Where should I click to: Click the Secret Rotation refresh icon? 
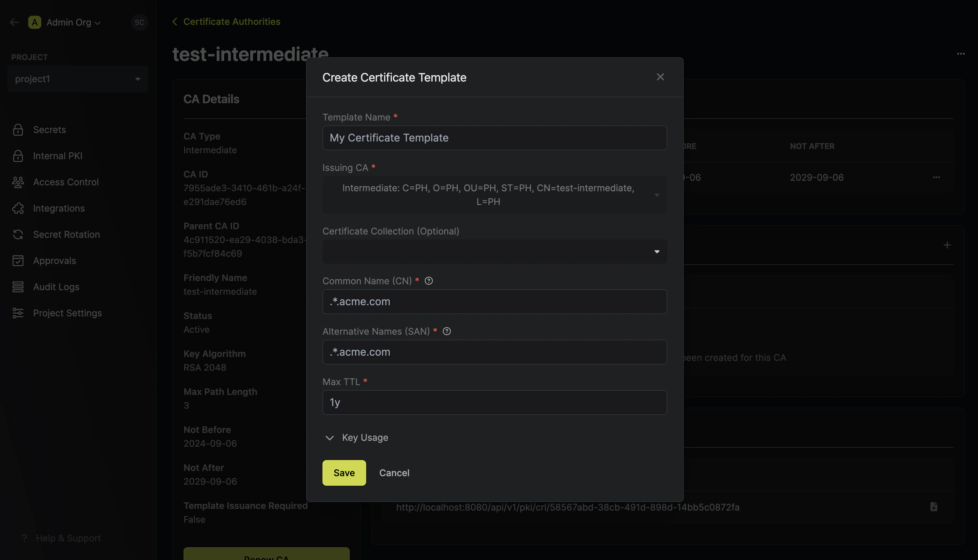(18, 234)
